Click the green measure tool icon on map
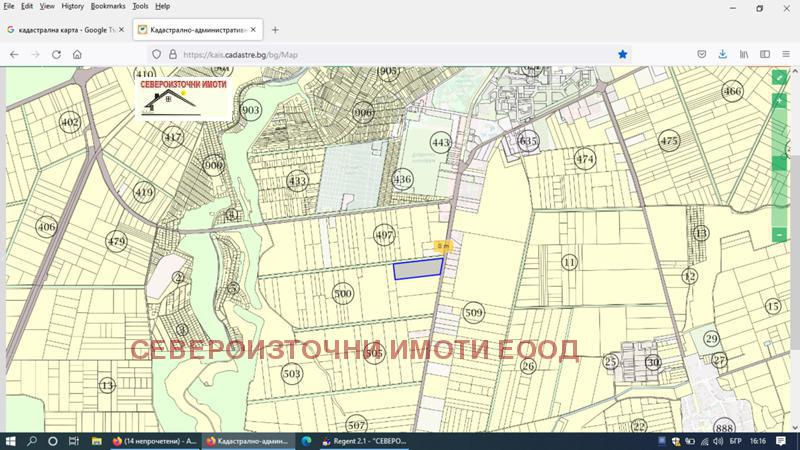Viewport: 800px width, 450px height. pos(780,77)
